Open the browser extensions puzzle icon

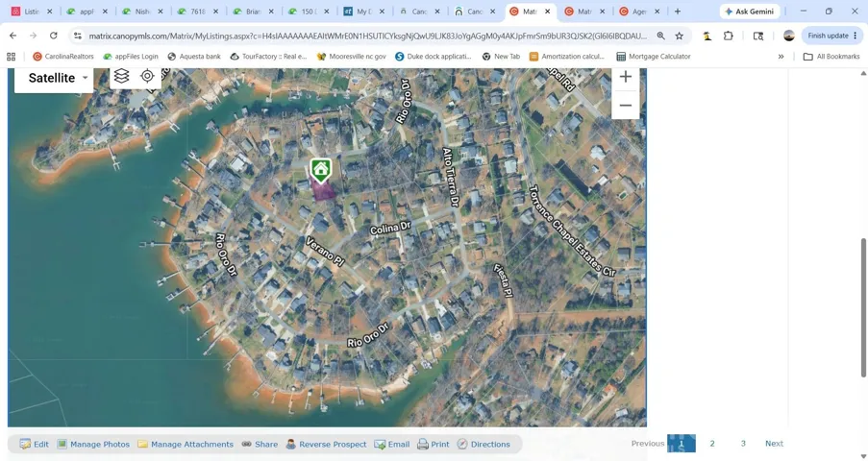tap(729, 36)
